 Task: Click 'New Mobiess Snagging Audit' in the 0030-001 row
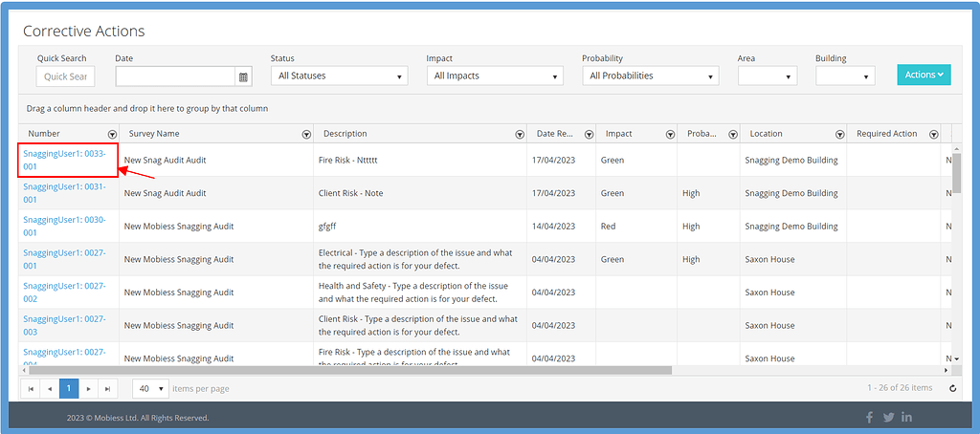pos(179,226)
